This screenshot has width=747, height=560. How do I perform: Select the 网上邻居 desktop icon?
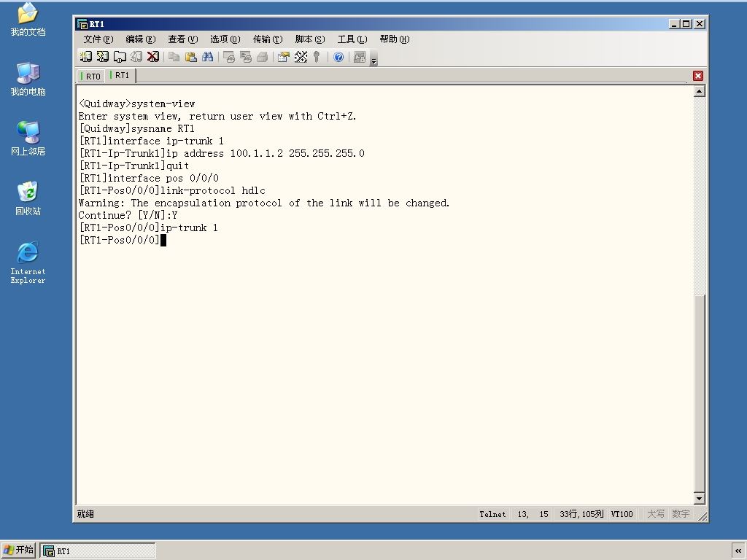(x=28, y=139)
